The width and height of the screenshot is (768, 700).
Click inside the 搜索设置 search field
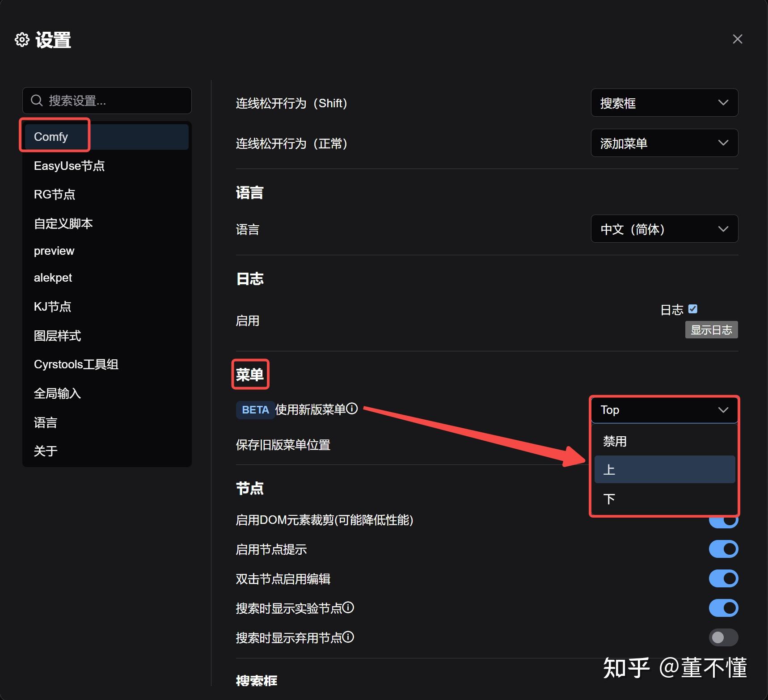pyautogui.click(x=107, y=101)
